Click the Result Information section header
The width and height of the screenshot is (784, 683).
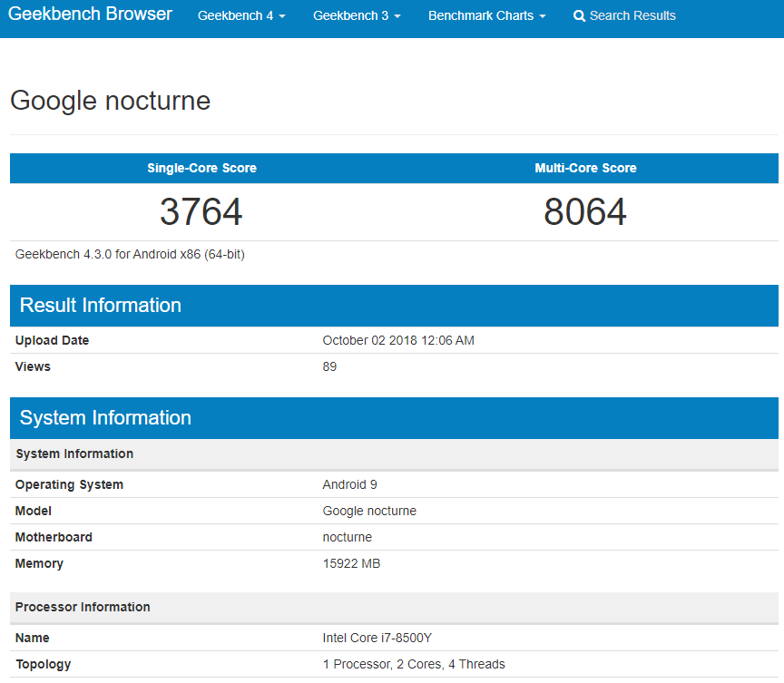click(x=394, y=306)
